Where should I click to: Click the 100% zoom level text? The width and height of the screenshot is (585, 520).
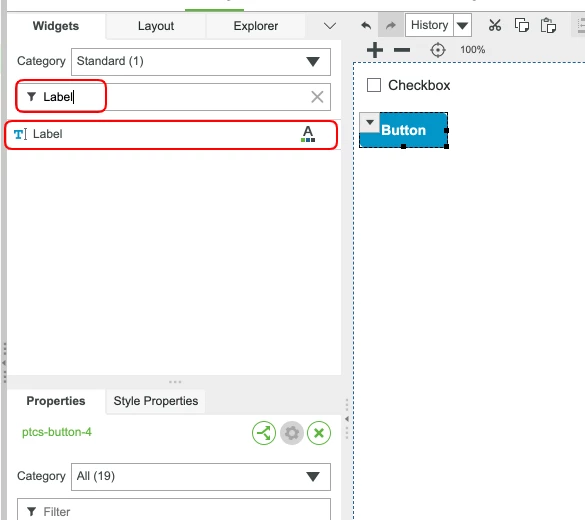coord(472,50)
